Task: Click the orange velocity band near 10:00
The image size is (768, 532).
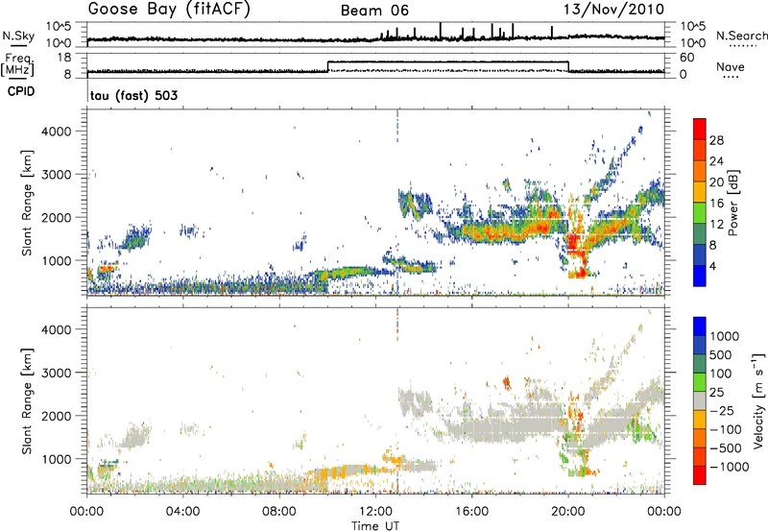Action: pos(328,474)
